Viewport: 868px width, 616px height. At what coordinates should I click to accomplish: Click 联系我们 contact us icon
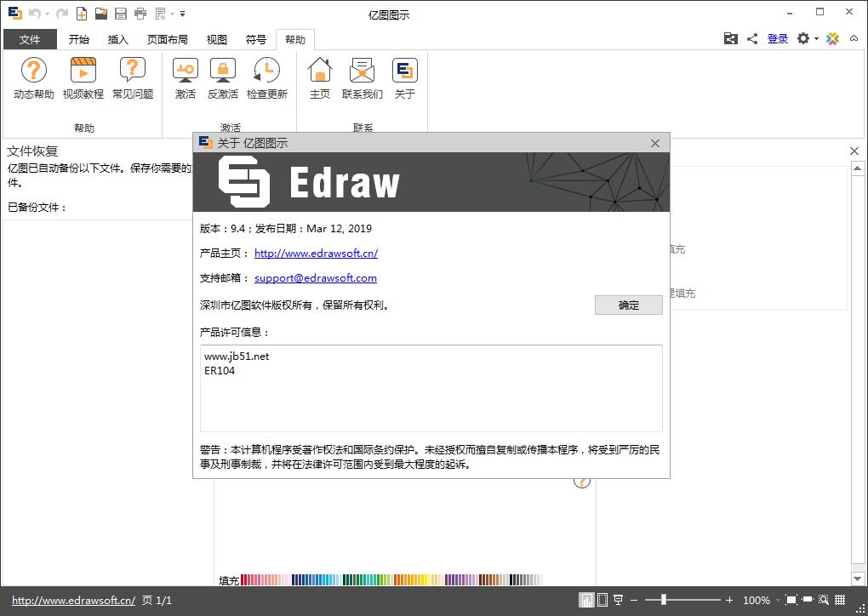pos(362,78)
